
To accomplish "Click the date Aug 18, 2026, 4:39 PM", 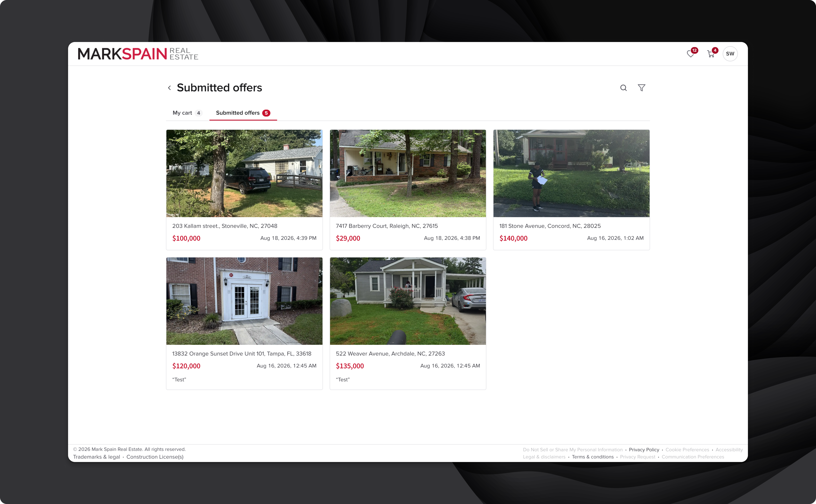I will coord(288,238).
